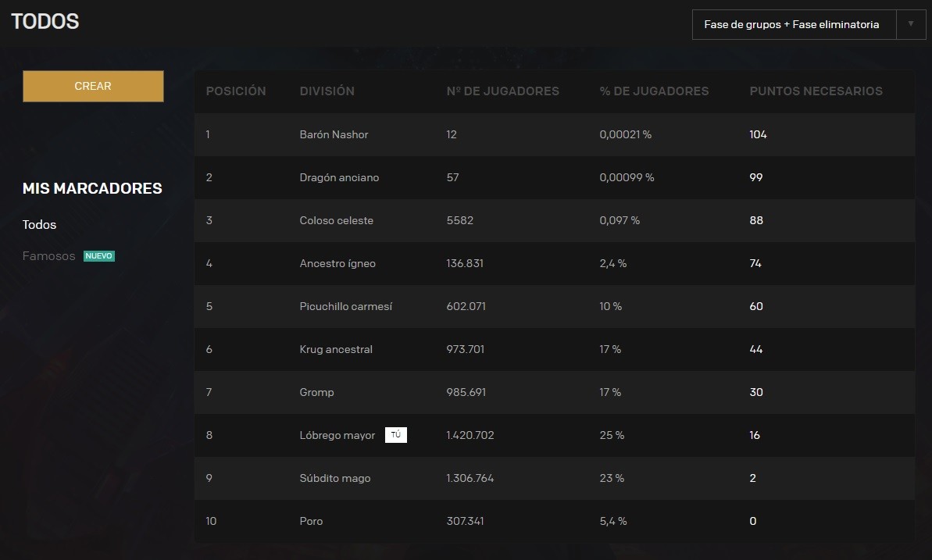The width and height of the screenshot is (932, 560).
Task: Open the 'Fase de grupos + Fase eliminatoria' dropdown
Action: 792,24
